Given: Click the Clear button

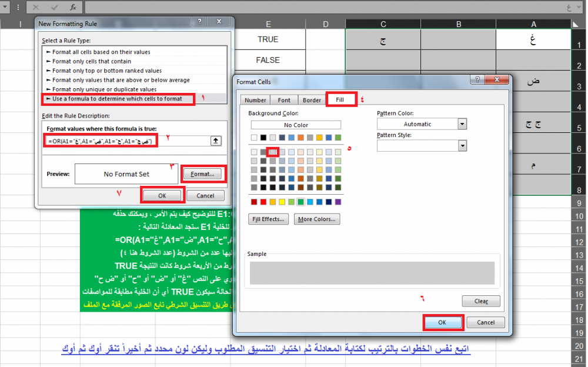Looking at the screenshot, I should click(481, 301).
